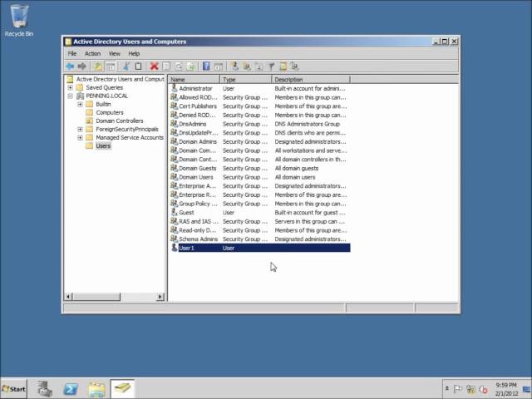Select the Domain Guests group
This screenshot has height=399, width=532.
[x=260, y=168]
